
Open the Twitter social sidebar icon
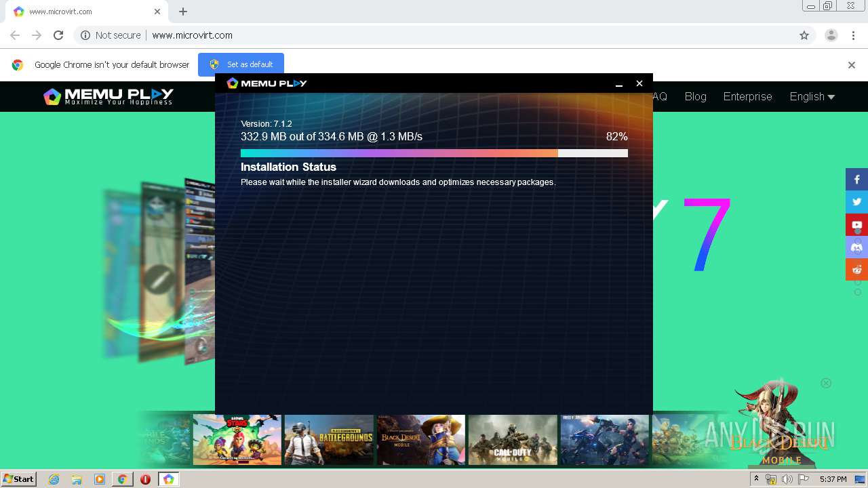[x=856, y=202]
